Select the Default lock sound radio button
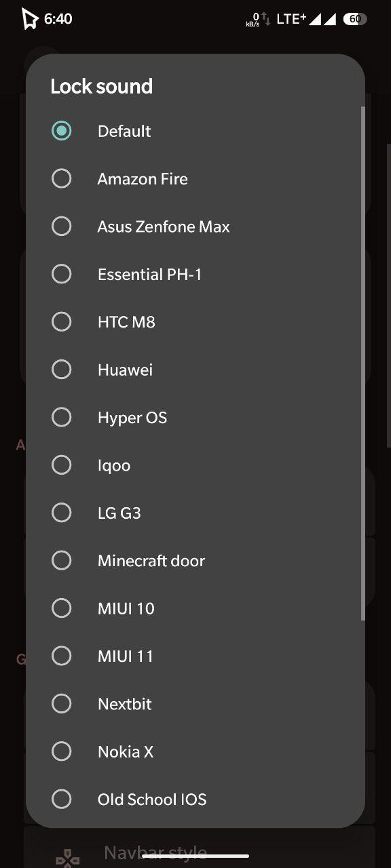Image resolution: width=391 pixels, height=868 pixels. pos(61,131)
